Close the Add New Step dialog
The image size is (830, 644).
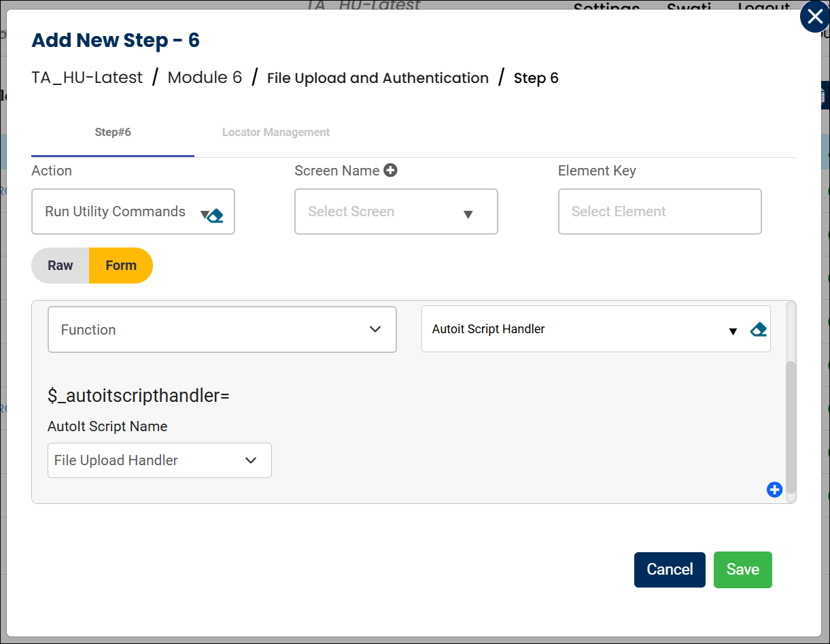(814, 17)
